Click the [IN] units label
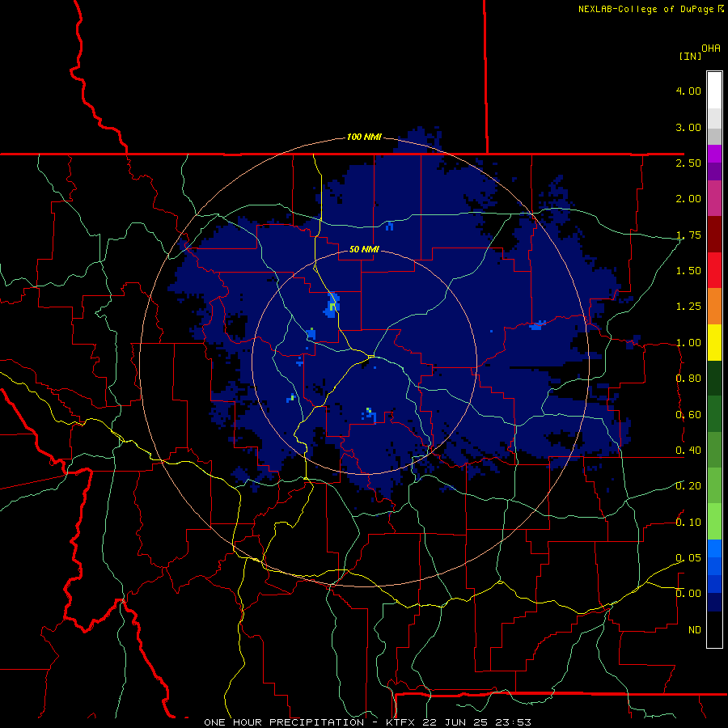 tap(690, 56)
